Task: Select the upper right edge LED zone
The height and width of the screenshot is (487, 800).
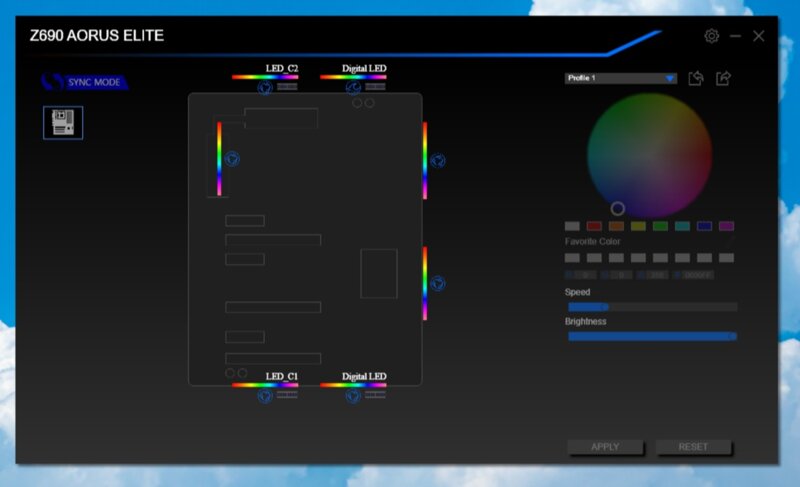Action: [x=425, y=160]
